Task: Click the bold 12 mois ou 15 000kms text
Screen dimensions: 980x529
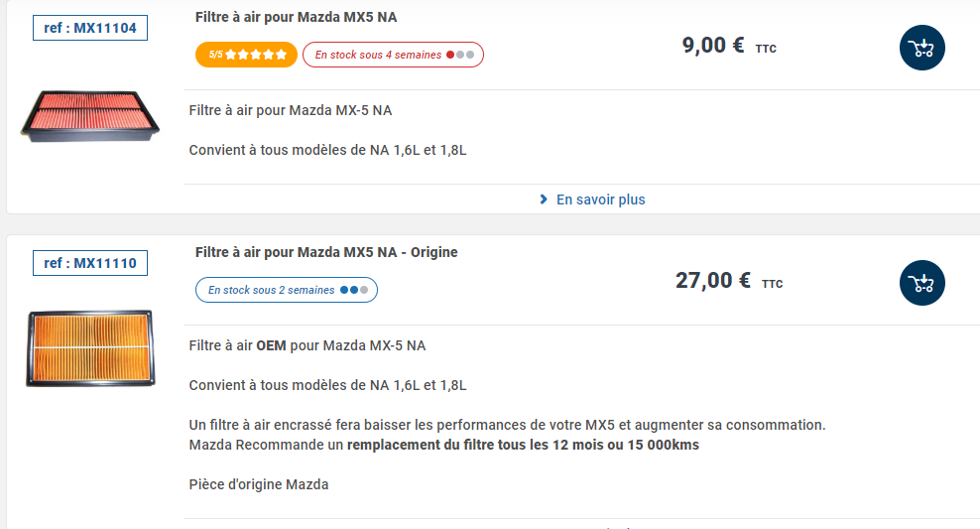Action: tap(626, 446)
